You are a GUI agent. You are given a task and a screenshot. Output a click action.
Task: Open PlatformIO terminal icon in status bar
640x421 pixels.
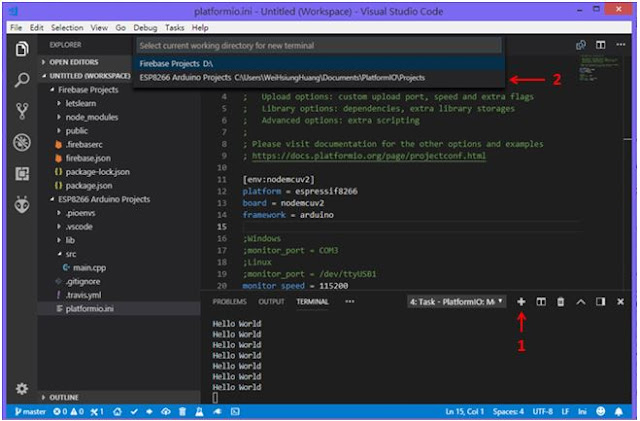tap(235, 412)
